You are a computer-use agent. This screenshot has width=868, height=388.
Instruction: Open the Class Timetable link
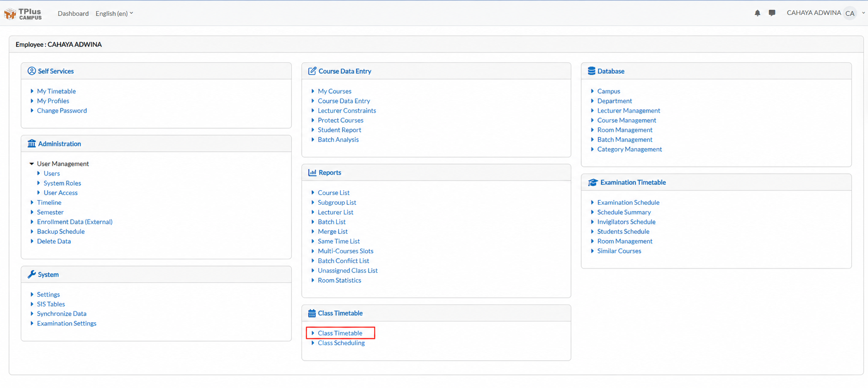340,333
